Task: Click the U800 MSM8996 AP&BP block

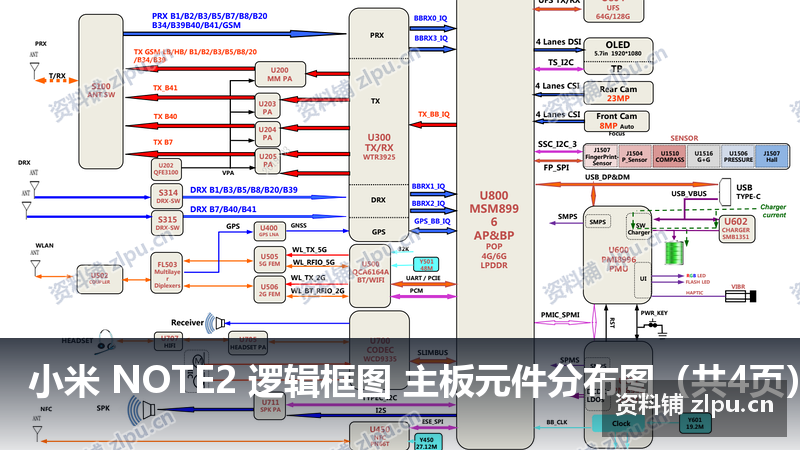Action: (x=494, y=224)
